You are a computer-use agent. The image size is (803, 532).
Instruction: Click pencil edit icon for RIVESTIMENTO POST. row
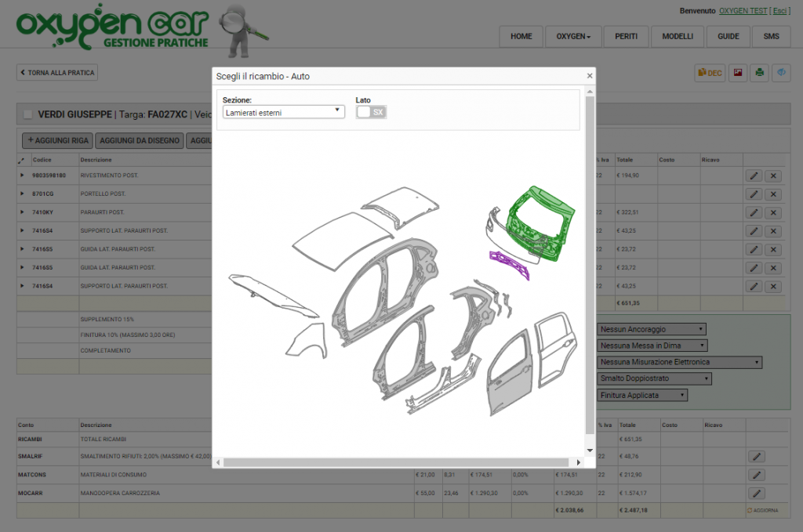pos(754,176)
